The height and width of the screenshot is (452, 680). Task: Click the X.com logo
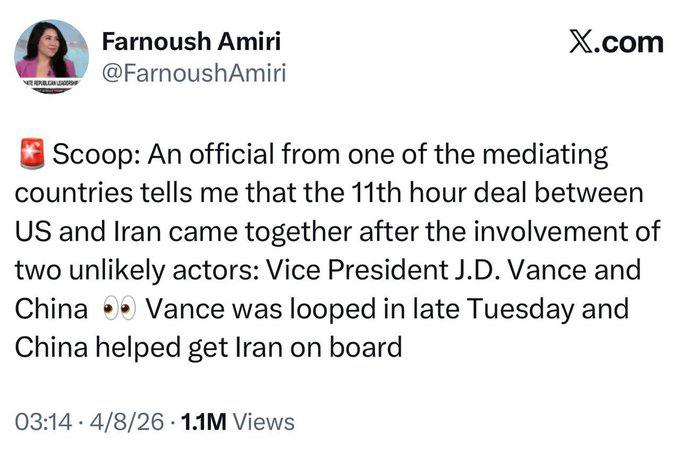point(615,42)
